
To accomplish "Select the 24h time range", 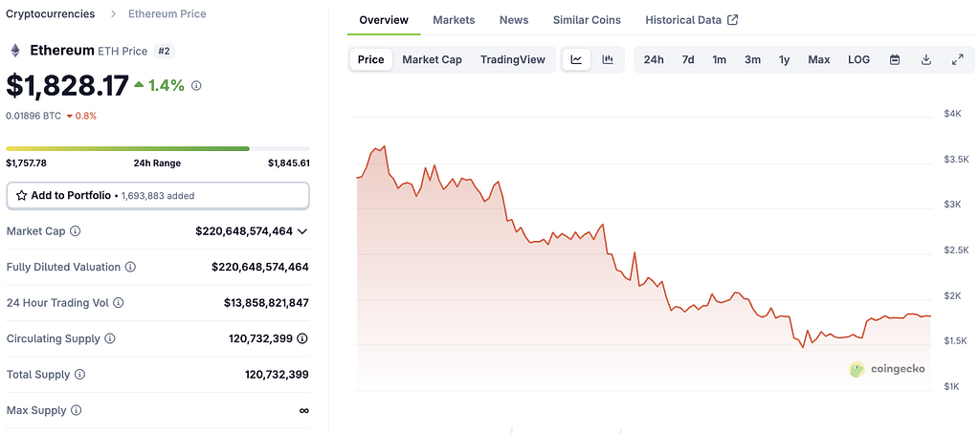I will [654, 59].
